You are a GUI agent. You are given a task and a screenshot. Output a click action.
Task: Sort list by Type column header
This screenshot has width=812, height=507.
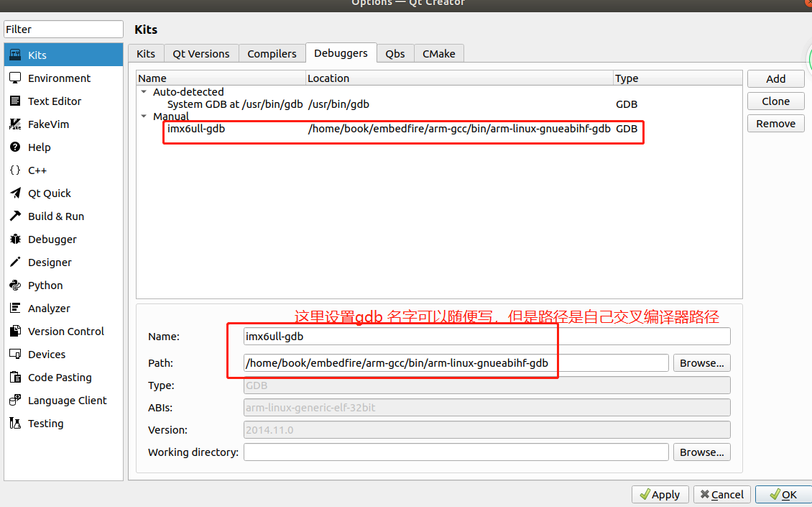point(678,78)
